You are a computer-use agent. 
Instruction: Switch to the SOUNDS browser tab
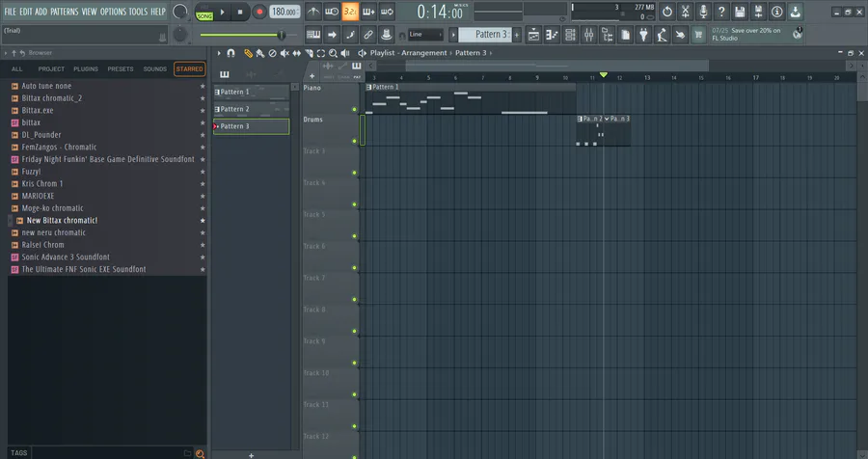pyautogui.click(x=155, y=69)
